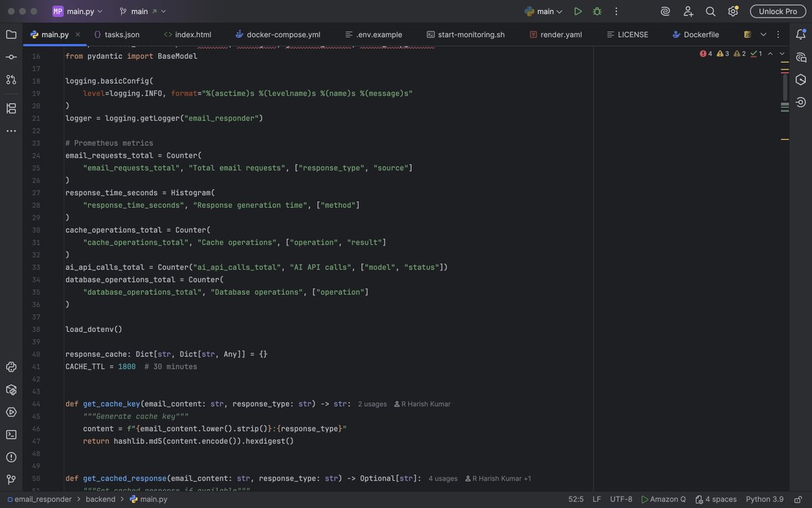Switch to index.html tab
Image resolution: width=812 pixels, height=508 pixels.
tap(187, 35)
